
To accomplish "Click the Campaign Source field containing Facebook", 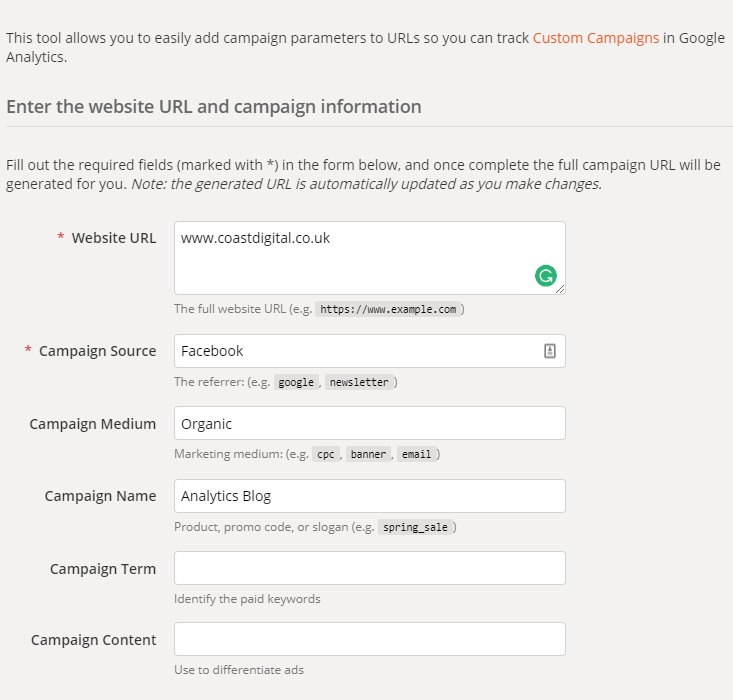I will (x=370, y=351).
